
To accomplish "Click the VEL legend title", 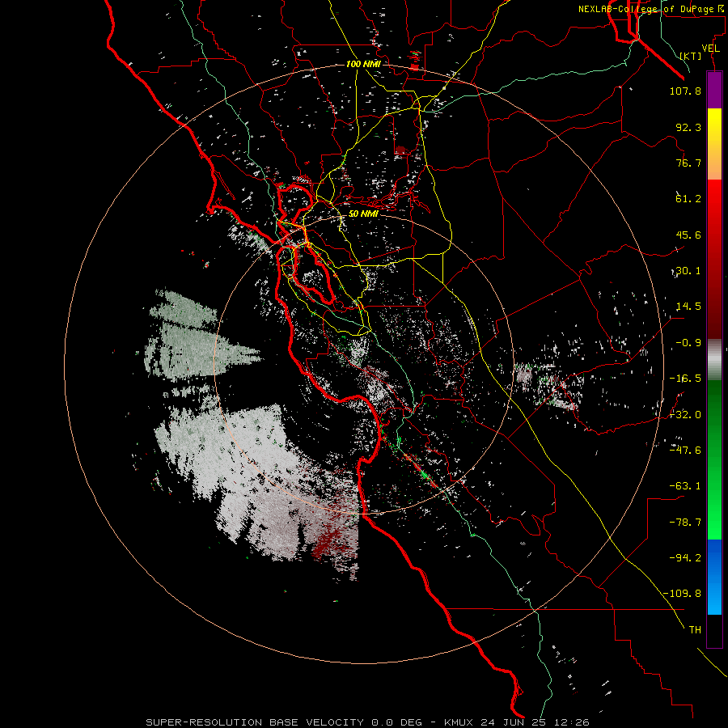I will 710,48.
